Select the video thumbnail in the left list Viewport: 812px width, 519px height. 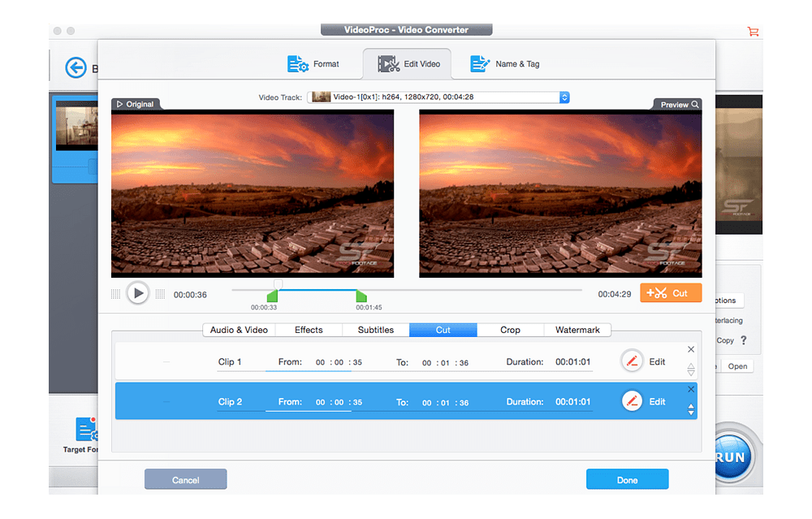76,126
